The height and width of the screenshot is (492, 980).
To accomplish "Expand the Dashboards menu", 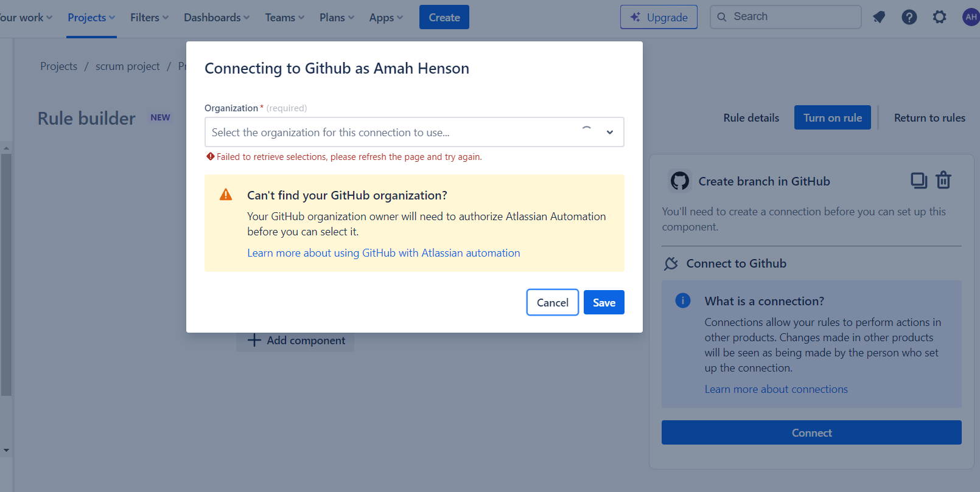I will click(x=217, y=18).
